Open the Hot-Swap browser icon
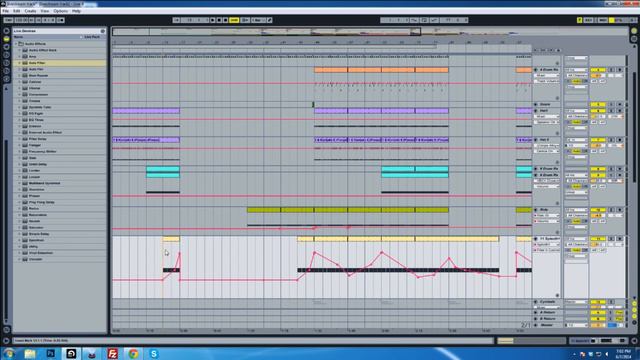Screen dimensions: 640x360 point(7,79)
